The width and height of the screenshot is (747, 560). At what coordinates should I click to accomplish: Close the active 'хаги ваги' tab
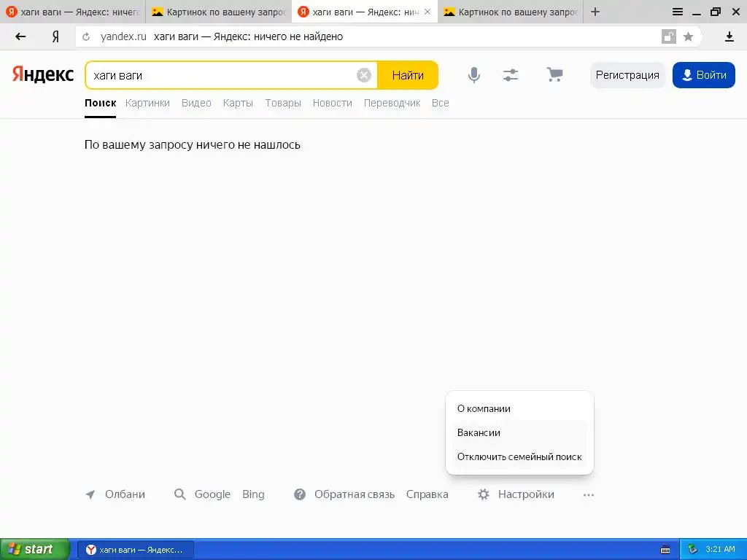click(x=427, y=12)
